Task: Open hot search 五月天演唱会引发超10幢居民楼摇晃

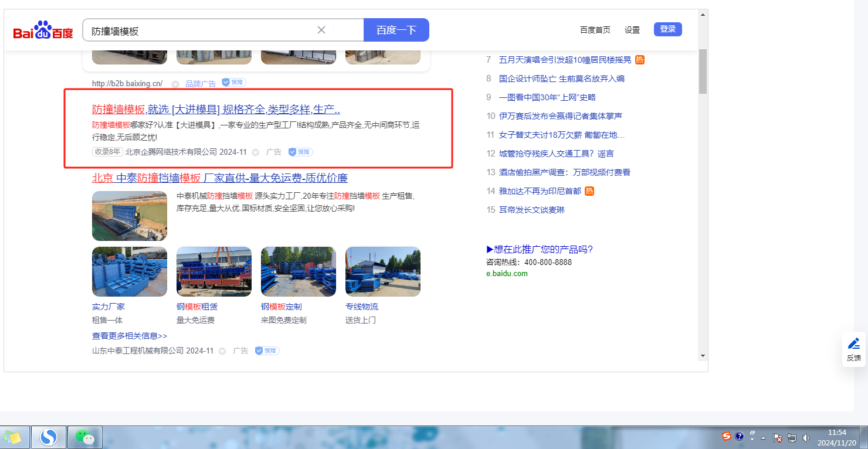Action: pyautogui.click(x=565, y=60)
